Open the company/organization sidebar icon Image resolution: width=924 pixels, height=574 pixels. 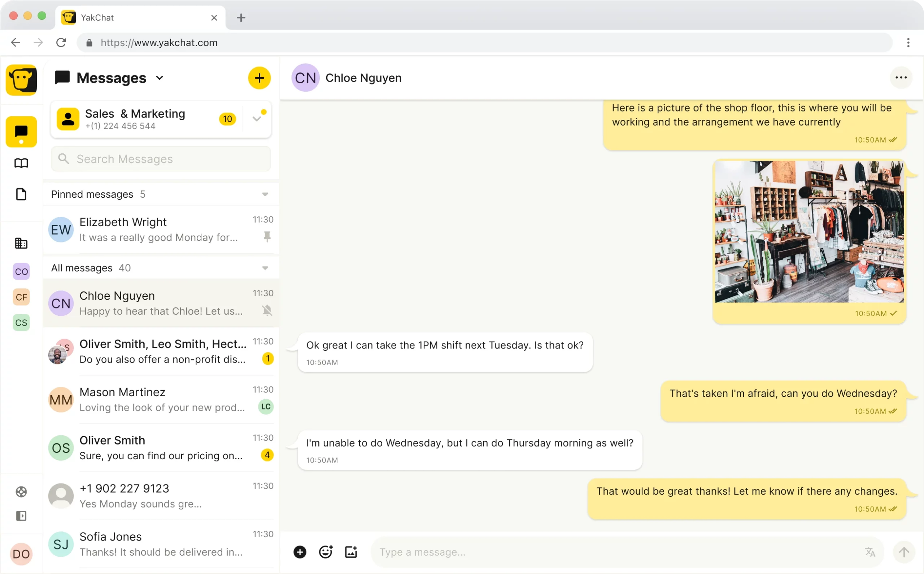pyautogui.click(x=21, y=243)
